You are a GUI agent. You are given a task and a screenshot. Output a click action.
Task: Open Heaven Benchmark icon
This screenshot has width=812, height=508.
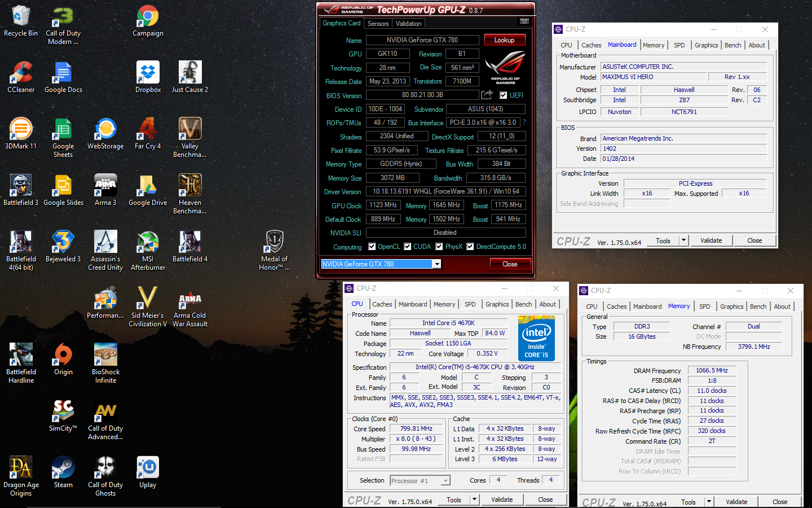pyautogui.click(x=190, y=195)
